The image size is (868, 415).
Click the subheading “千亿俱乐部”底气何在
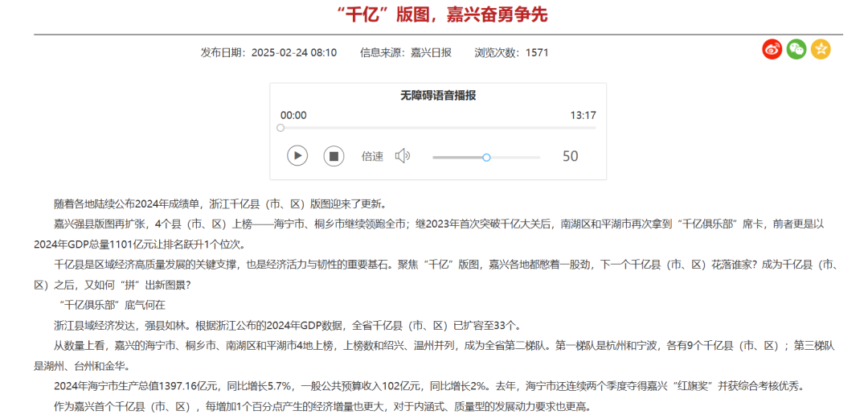(111, 305)
